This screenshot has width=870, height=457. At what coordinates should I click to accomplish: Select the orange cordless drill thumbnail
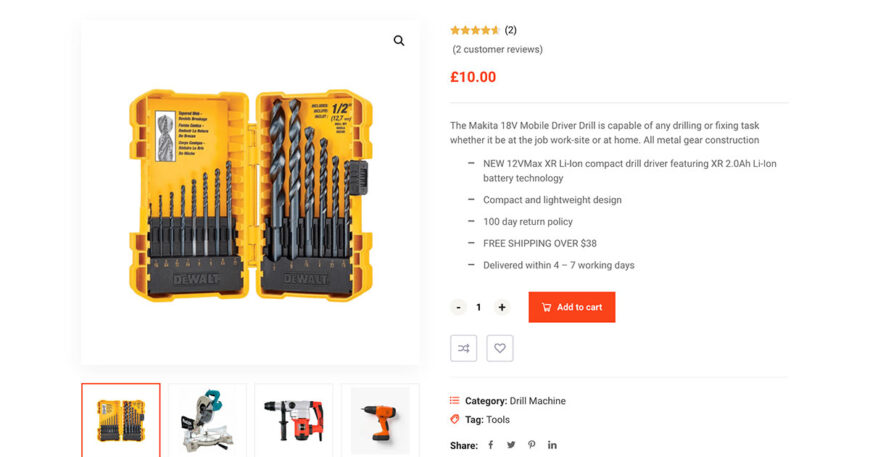(380, 420)
